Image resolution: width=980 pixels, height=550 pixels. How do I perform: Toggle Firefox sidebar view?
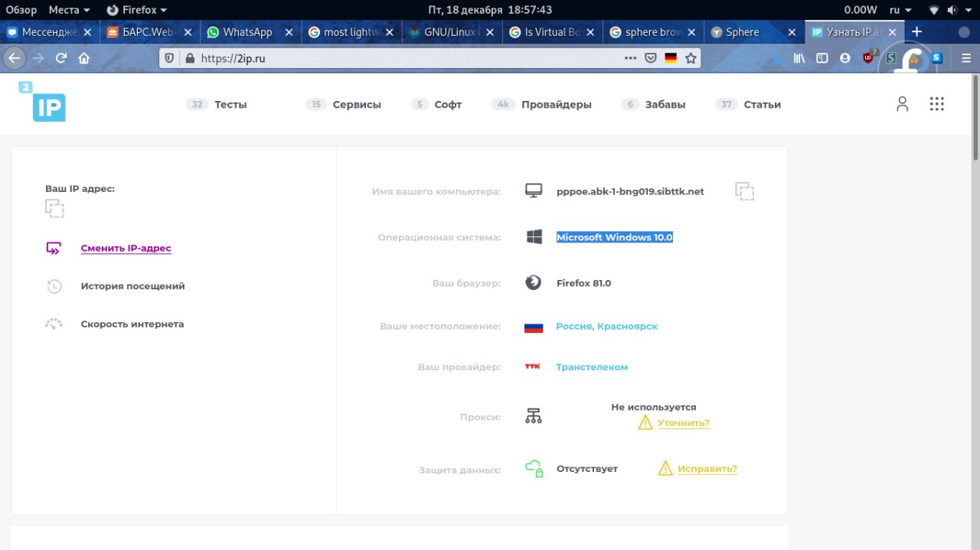[x=822, y=58]
